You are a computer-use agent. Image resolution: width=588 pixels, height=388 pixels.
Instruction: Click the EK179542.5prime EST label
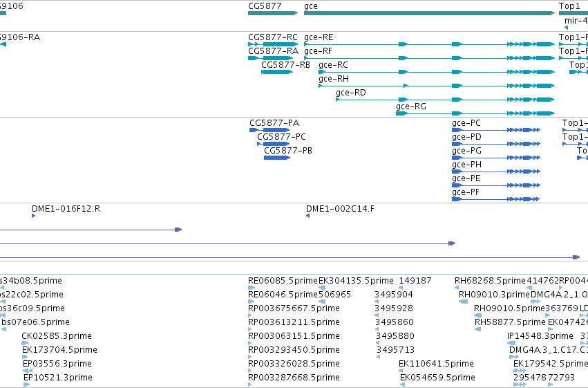[x=551, y=364]
